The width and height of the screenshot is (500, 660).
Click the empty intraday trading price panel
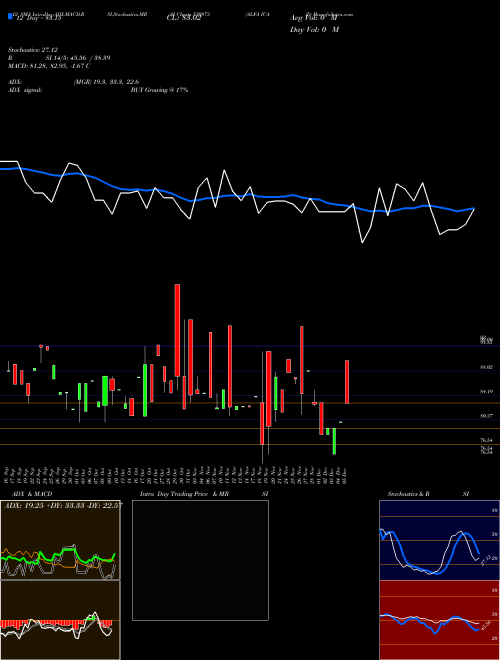pos(200,560)
